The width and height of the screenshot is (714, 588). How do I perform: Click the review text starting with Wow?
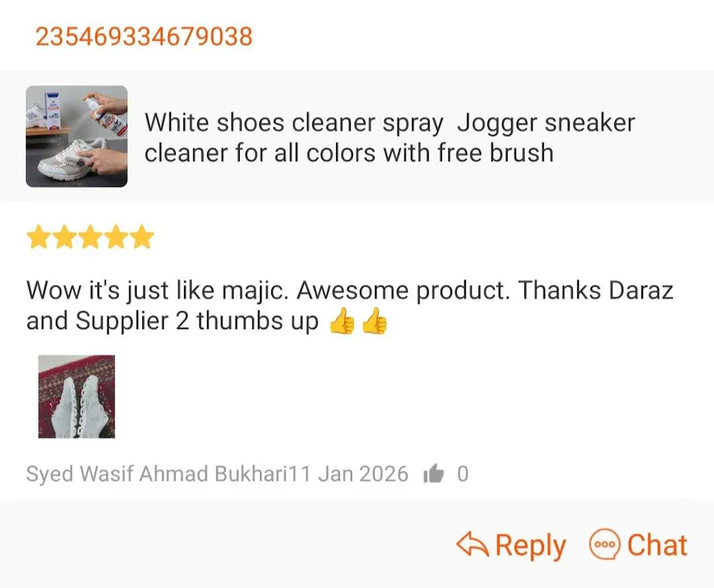(x=350, y=305)
